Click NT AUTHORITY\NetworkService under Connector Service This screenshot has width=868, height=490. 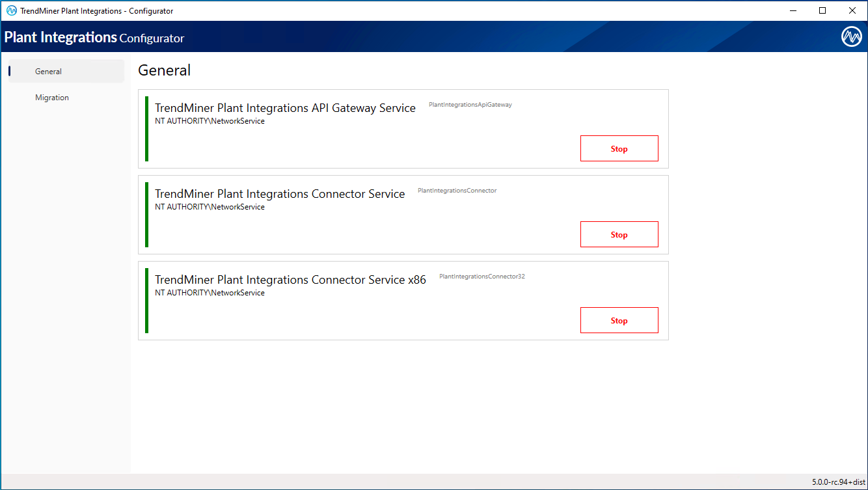[209, 206]
